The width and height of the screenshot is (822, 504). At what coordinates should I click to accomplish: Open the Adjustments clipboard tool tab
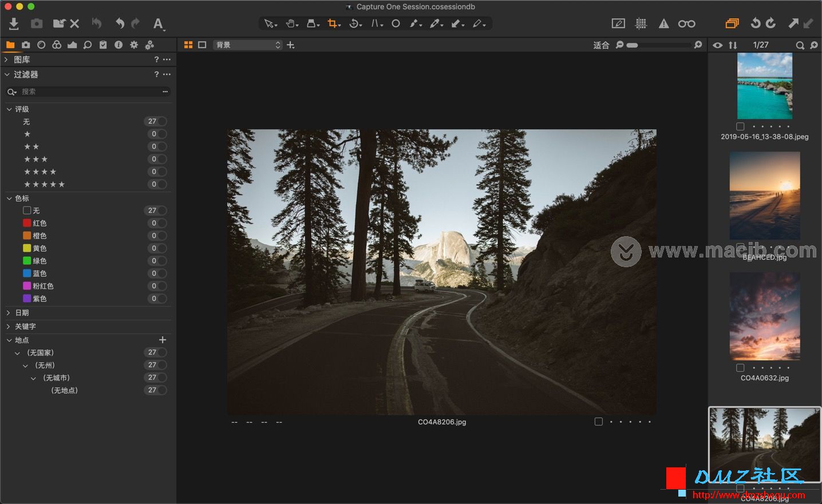tap(103, 45)
